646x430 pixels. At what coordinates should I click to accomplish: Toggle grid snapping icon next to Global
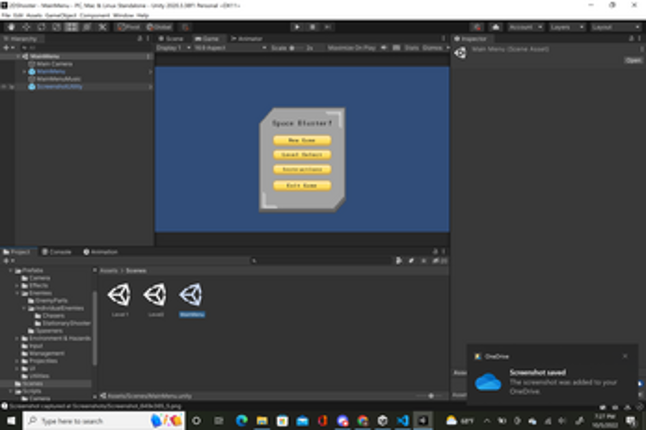(186, 27)
